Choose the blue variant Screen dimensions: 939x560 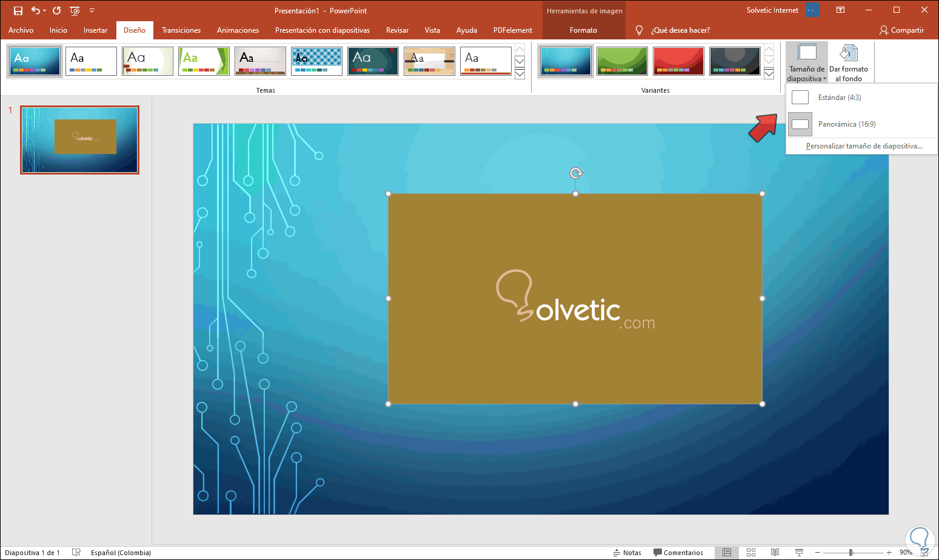(x=566, y=61)
